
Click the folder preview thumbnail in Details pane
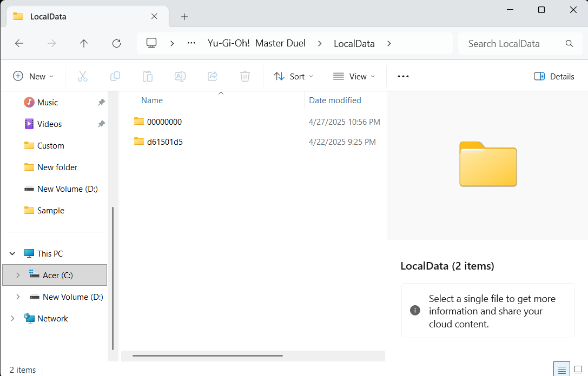point(488,164)
